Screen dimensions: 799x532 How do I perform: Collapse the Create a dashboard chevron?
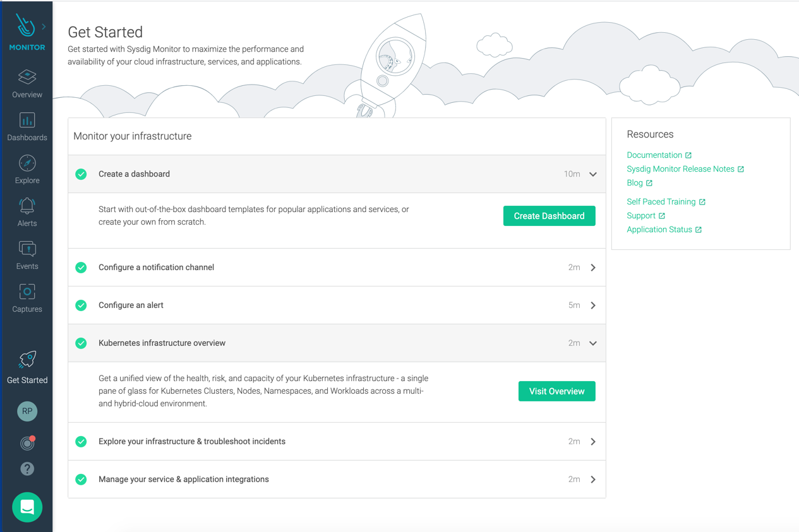593,174
